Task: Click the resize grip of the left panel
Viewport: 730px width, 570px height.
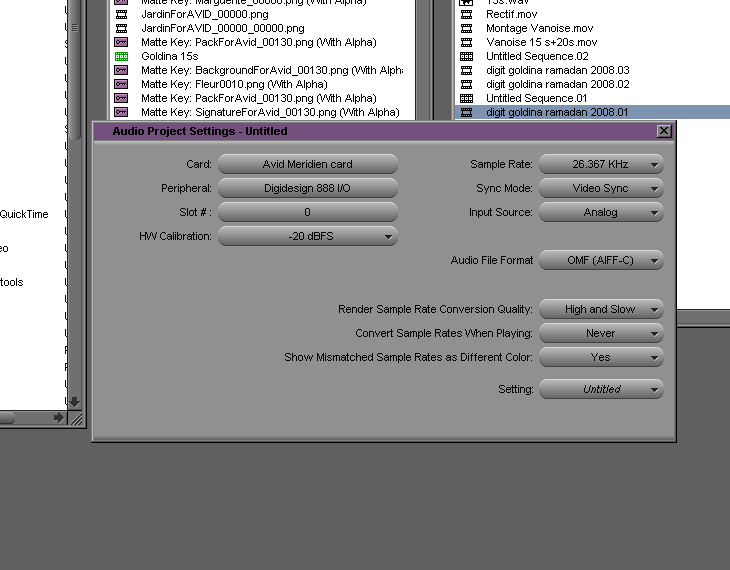Action: tap(76, 419)
